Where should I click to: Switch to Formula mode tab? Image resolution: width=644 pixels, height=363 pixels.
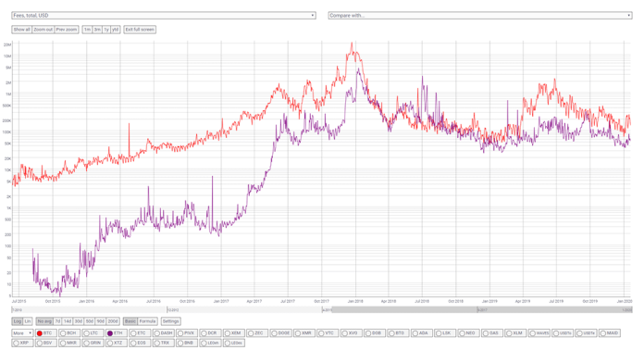pos(147,321)
